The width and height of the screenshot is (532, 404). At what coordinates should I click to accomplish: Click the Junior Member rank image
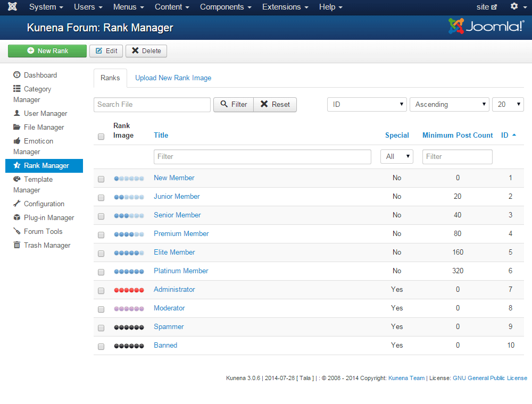click(x=129, y=197)
